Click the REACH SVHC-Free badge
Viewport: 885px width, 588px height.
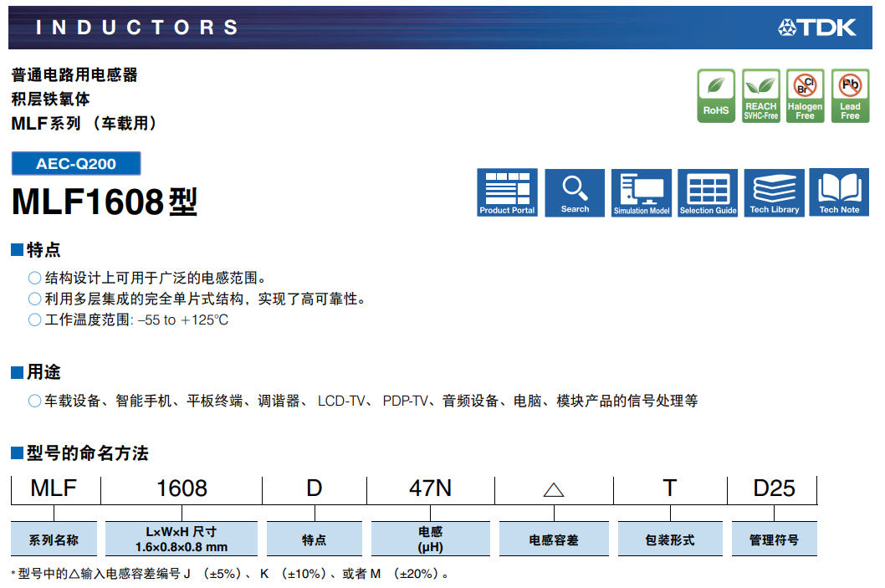pos(761,95)
